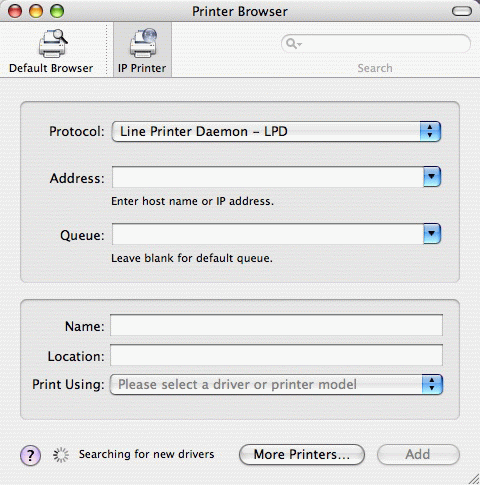Click the green zoom window button

pos(57,11)
